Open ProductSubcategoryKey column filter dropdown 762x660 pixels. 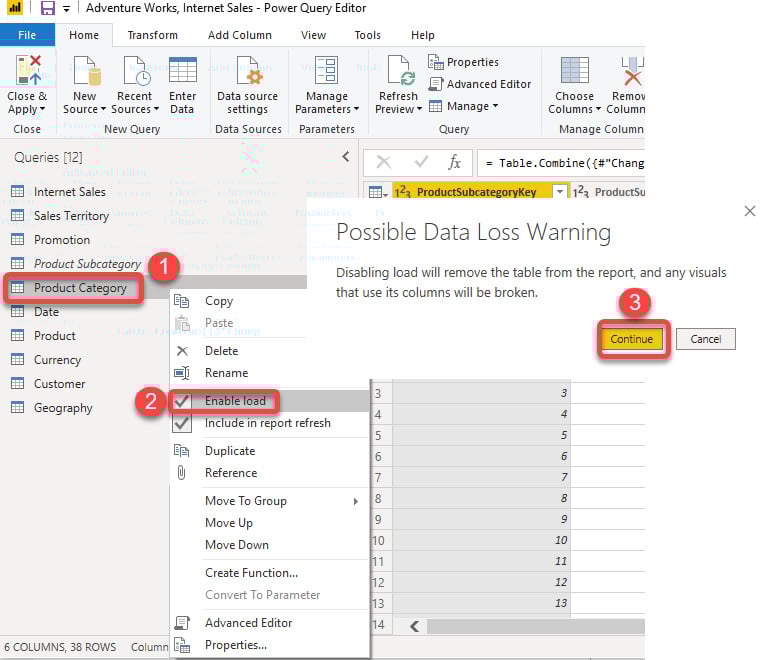[560, 192]
